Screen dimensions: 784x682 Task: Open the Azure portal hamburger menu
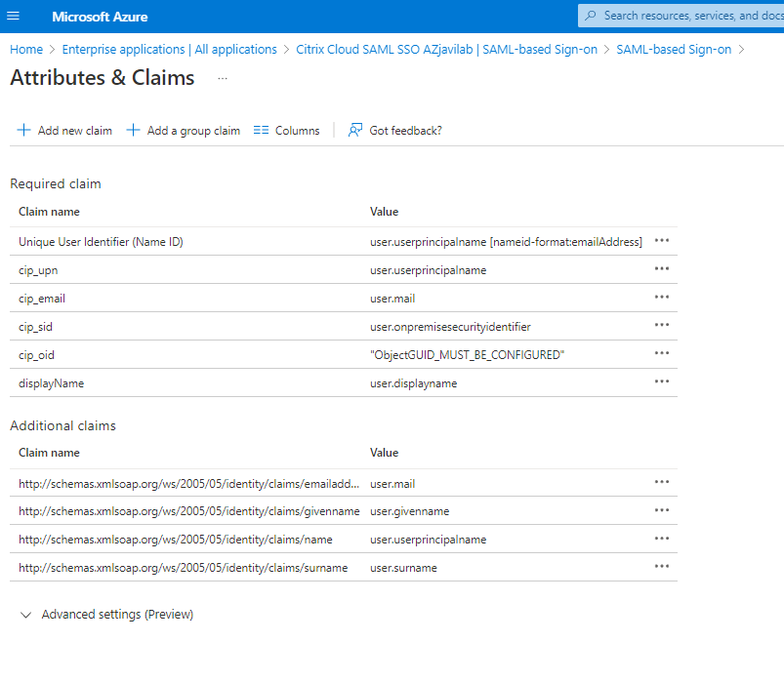pos(13,15)
